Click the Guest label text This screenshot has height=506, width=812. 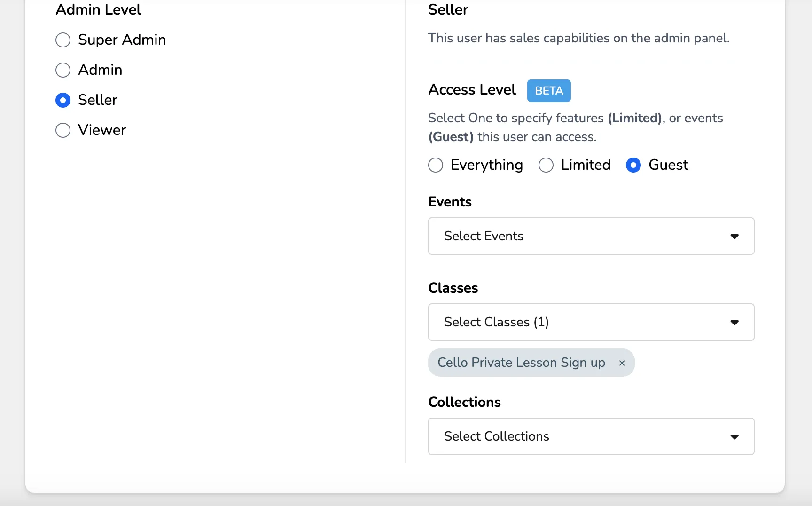[668, 165]
